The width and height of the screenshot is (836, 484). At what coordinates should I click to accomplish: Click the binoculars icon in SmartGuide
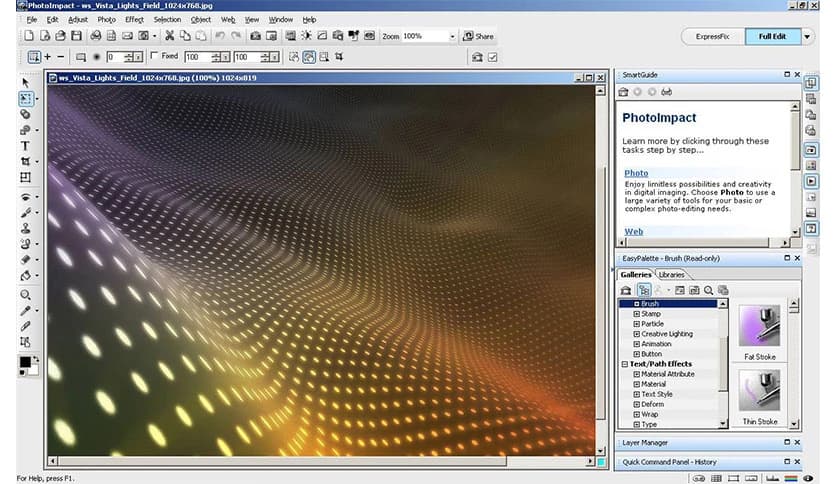[x=666, y=92]
